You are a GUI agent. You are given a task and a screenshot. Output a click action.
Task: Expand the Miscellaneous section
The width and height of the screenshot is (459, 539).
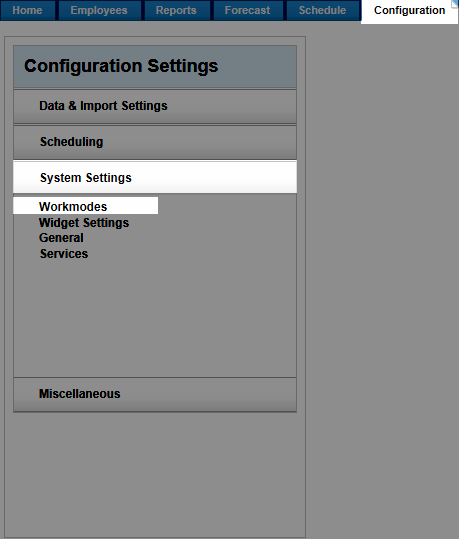click(x=155, y=394)
